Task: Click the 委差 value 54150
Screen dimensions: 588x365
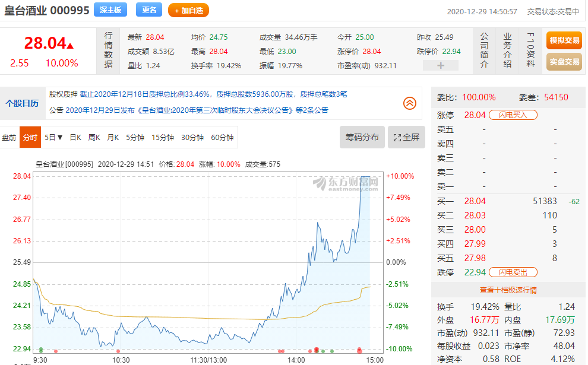Action: click(556, 97)
